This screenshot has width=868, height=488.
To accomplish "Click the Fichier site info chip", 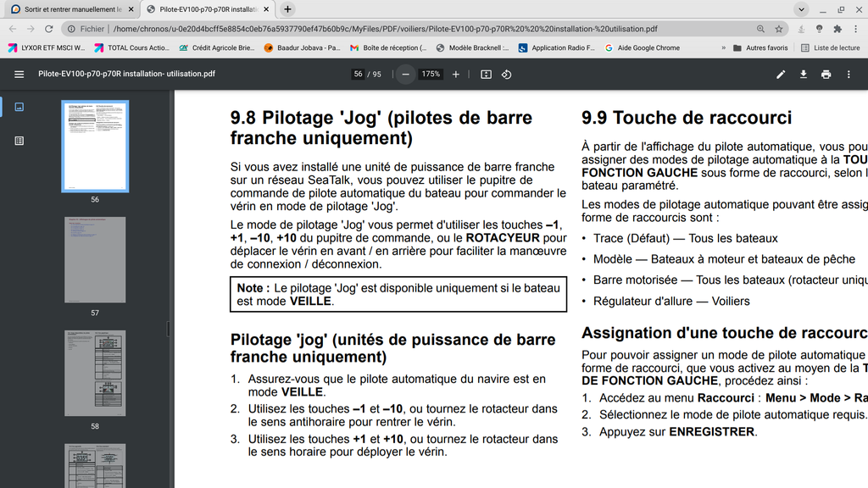I will [x=86, y=29].
